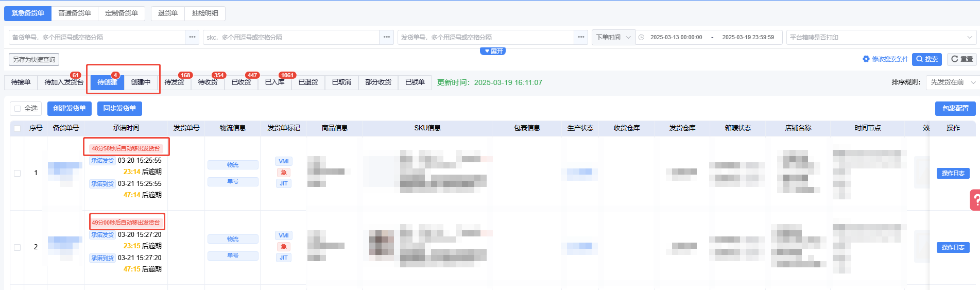Open ellipsis button beside 备货单号 field
The height and width of the screenshot is (290, 980).
click(x=192, y=37)
